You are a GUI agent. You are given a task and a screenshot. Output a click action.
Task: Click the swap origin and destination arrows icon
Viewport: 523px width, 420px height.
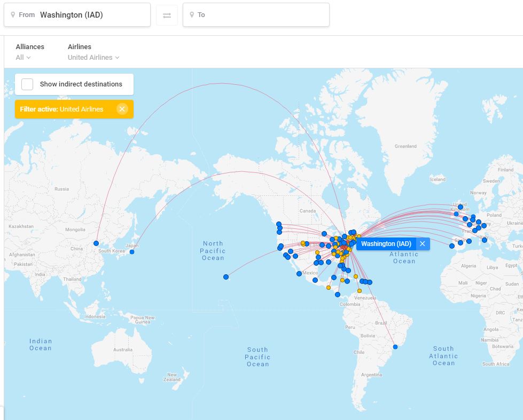166,14
